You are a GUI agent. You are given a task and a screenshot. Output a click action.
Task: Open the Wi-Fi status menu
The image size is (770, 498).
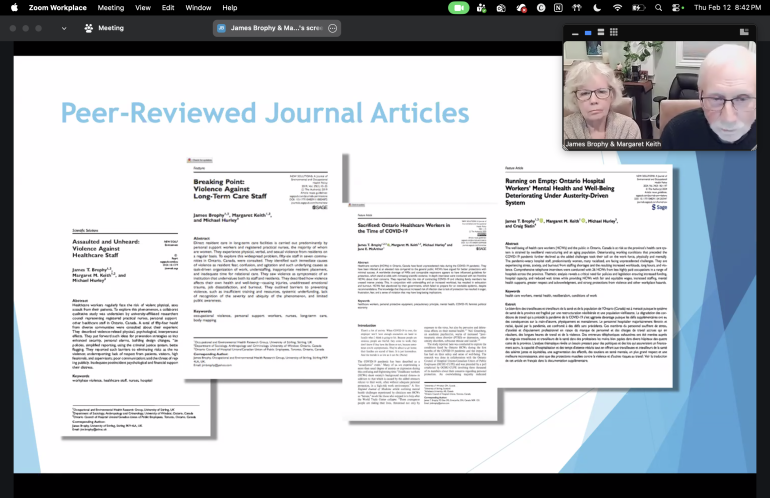pos(617,7)
